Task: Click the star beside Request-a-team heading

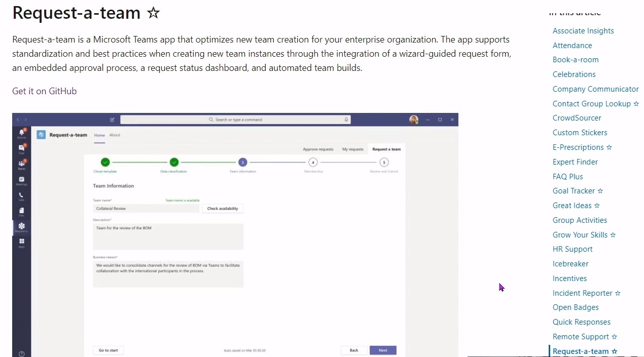Action: tap(153, 13)
